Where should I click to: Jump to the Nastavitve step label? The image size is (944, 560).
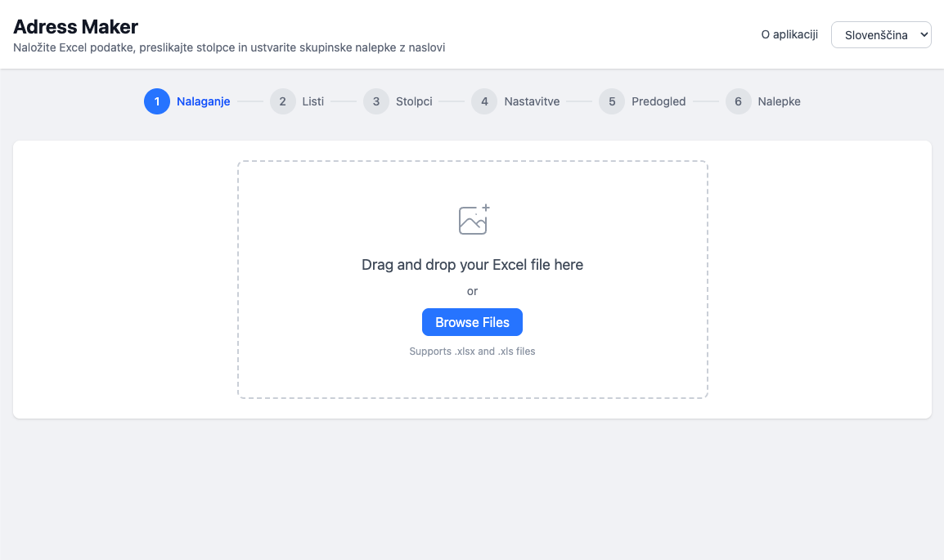pyautogui.click(x=532, y=101)
